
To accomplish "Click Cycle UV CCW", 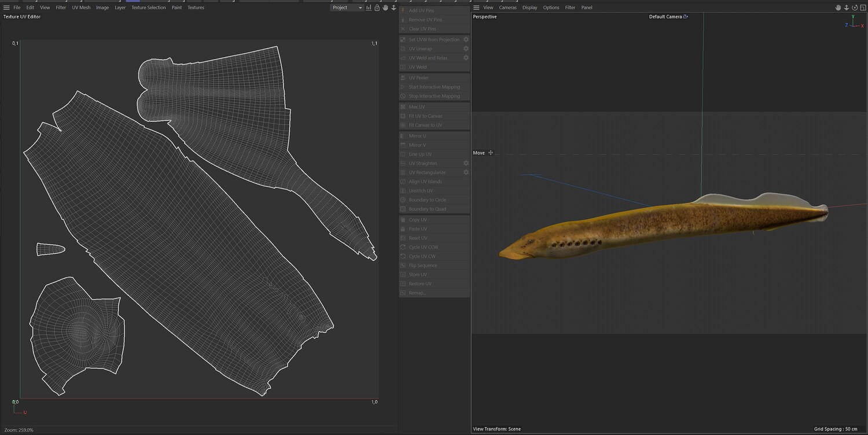I will pos(435,248).
